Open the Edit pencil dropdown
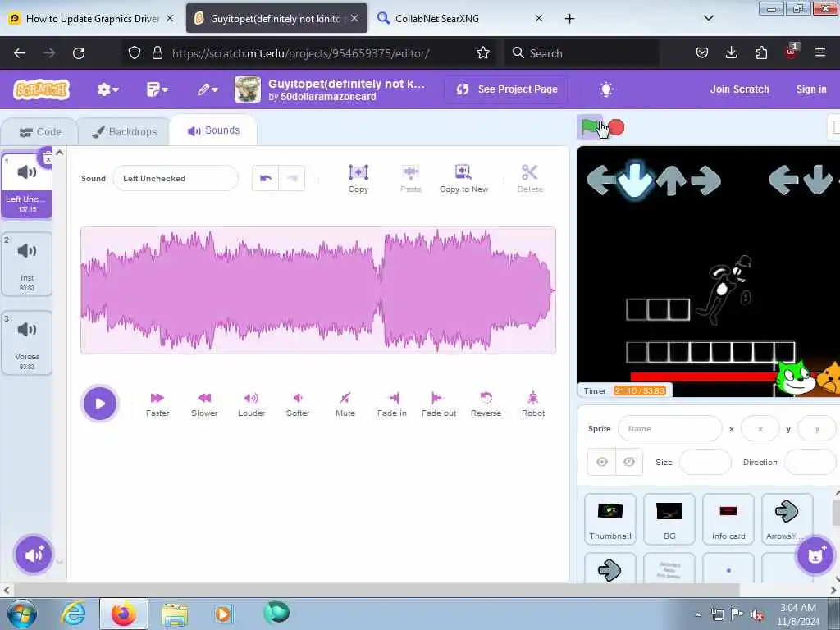Viewport: 840px width, 630px height. [x=208, y=89]
